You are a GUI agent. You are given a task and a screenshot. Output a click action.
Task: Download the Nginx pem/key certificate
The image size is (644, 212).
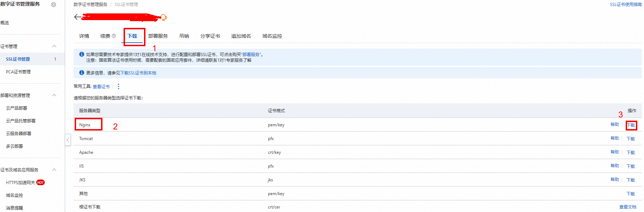631,125
